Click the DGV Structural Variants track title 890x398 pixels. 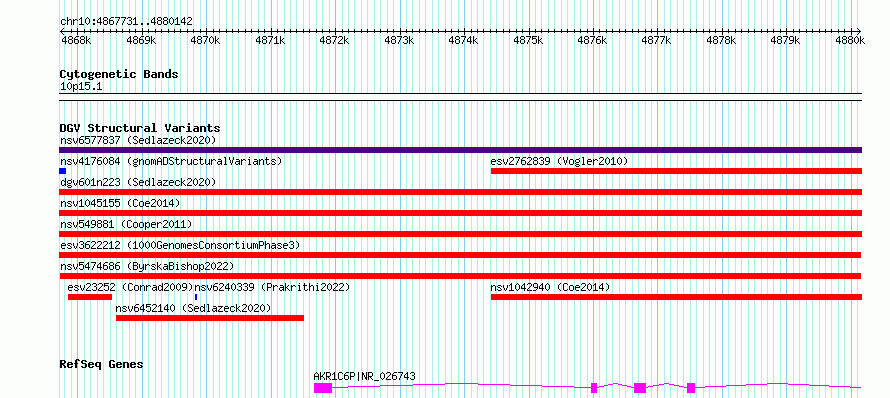(x=140, y=128)
